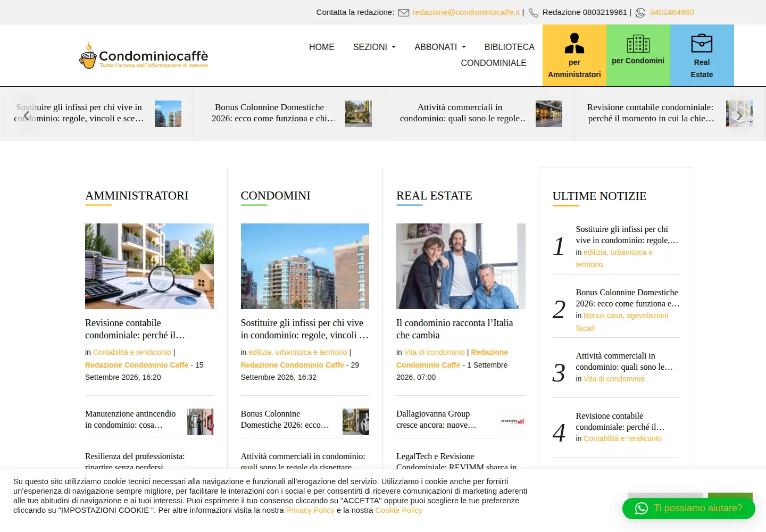The height and width of the screenshot is (532, 766).
Task: Click the WhatsApp icon in the top bar
Action: [x=640, y=12]
